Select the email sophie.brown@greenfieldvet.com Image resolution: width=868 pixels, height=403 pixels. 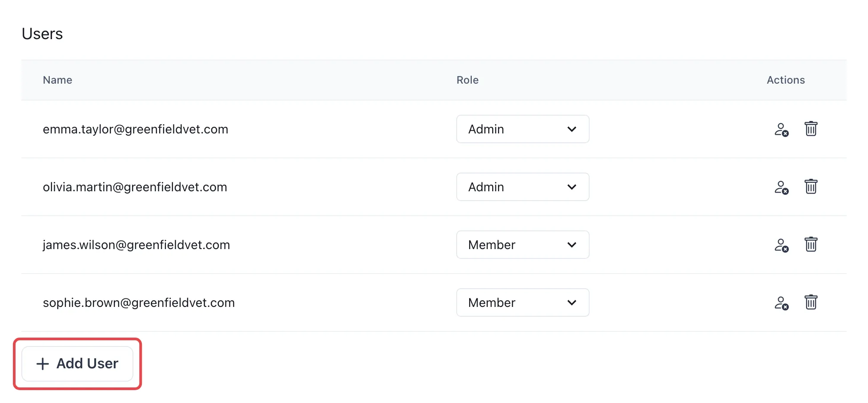click(x=139, y=303)
